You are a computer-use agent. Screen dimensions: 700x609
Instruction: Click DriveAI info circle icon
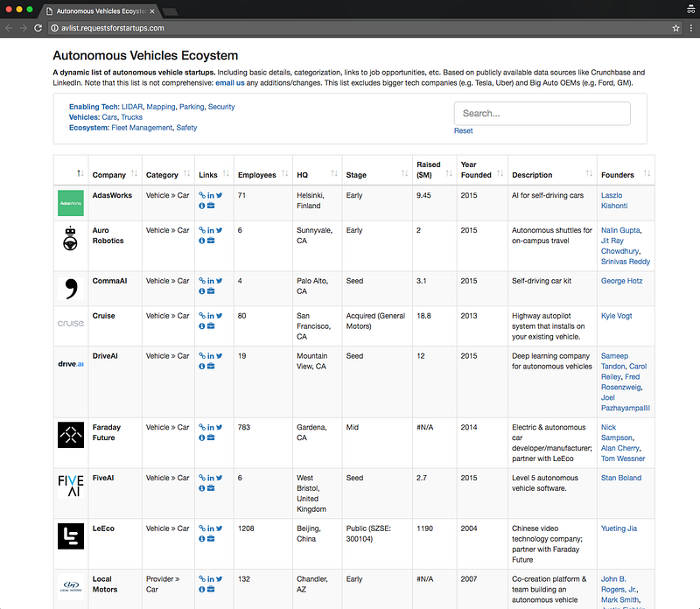[x=202, y=367]
